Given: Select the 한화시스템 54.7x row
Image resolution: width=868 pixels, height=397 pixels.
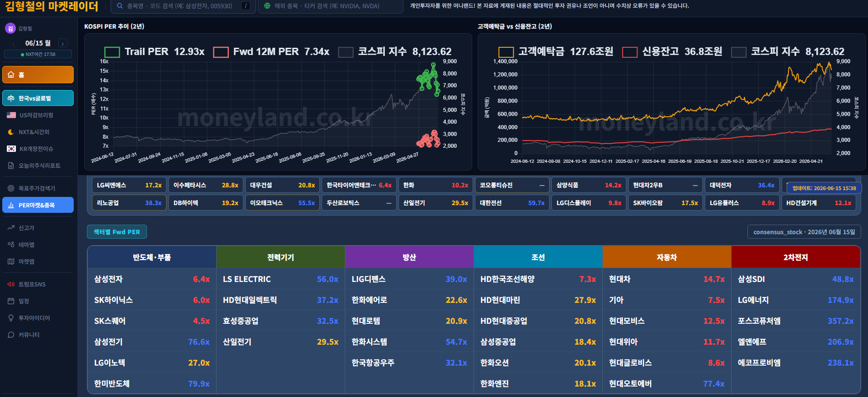Looking at the screenshot, I should 409,342.
